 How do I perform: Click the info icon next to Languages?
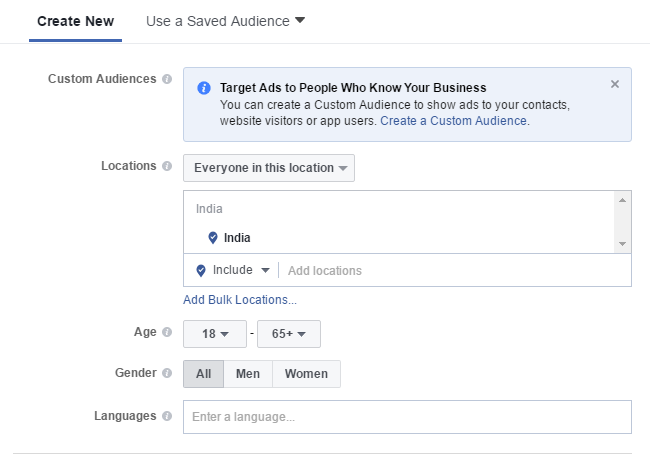(167, 416)
